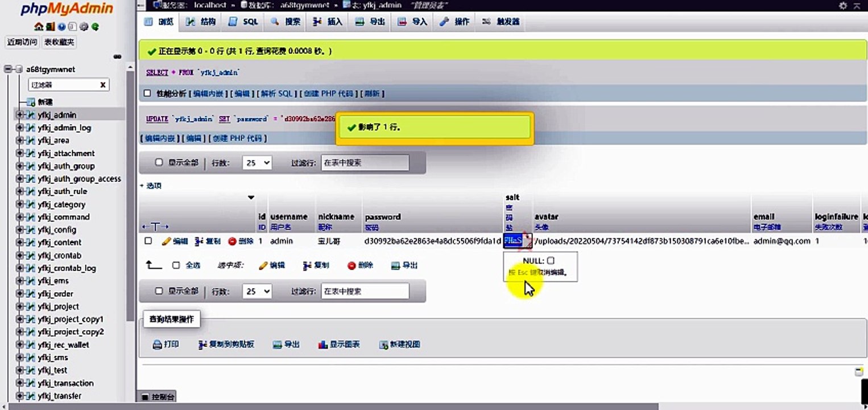
Task: Expand the yfkj_admin_log table node
Action: click(19, 128)
